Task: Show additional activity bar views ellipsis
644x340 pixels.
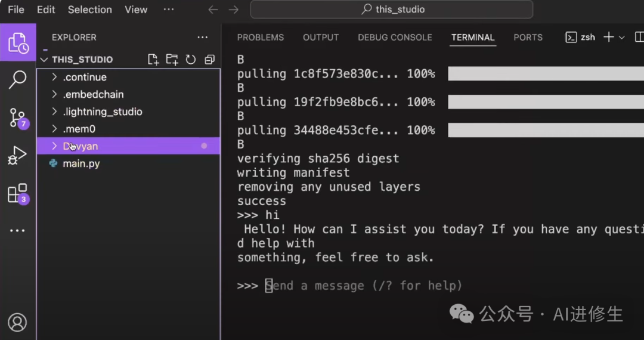Action: click(x=17, y=231)
